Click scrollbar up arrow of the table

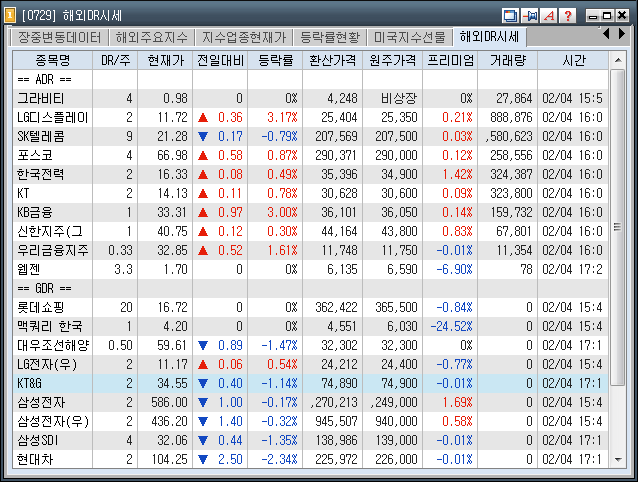pyautogui.click(x=618, y=60)
